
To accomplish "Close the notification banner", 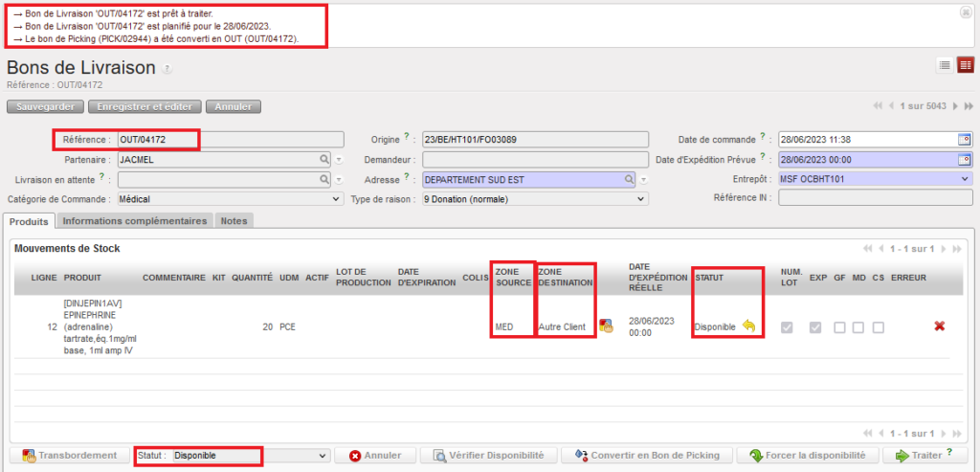I will pyautogui.click(x=965, y=12).
